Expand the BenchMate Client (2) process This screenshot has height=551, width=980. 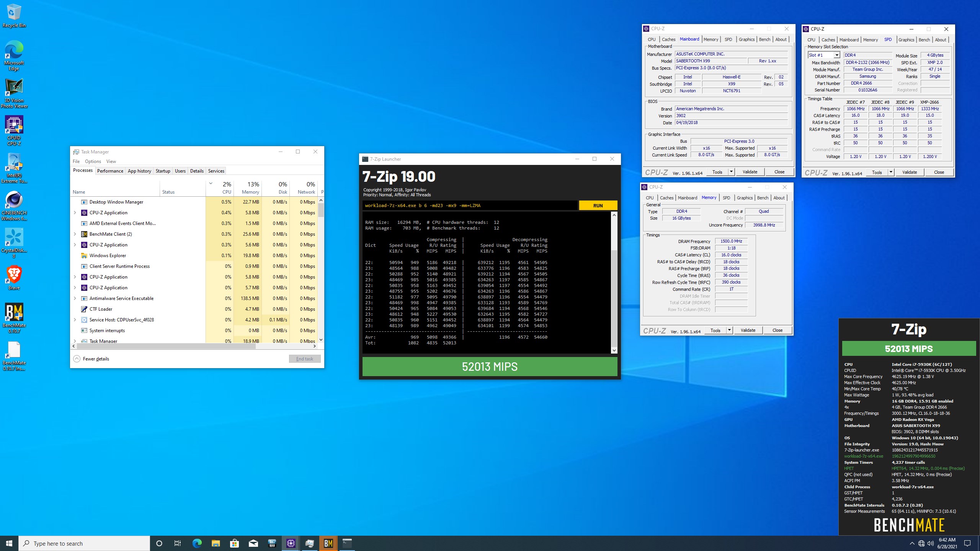(75, 234)
